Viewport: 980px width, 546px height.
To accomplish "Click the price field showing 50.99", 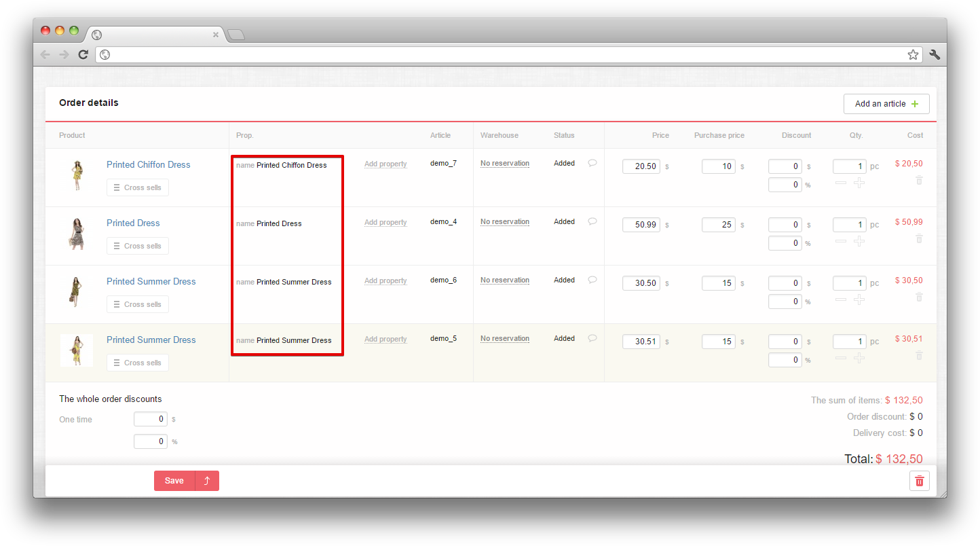I will 641,225.
